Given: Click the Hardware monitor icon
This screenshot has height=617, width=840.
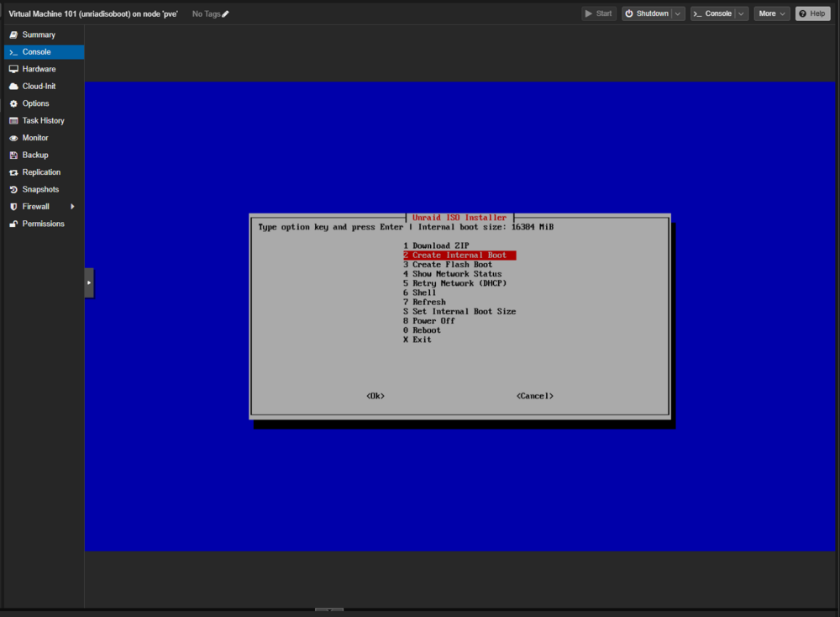Looking at the screenshot, I should point(13,69).
